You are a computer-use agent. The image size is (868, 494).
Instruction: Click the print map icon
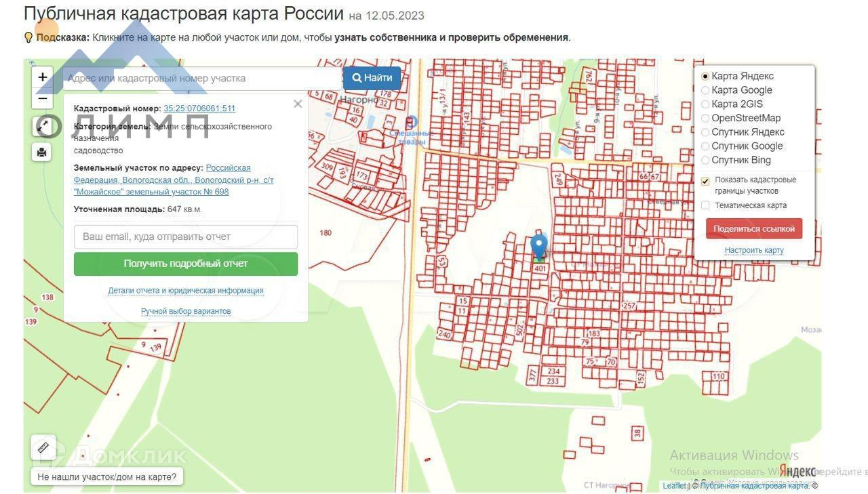coord(42,152)
